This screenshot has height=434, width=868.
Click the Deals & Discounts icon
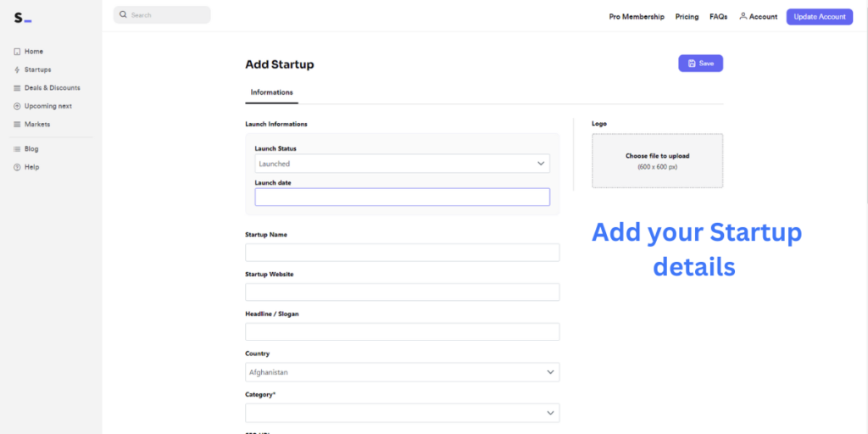(x=17, y=88)
